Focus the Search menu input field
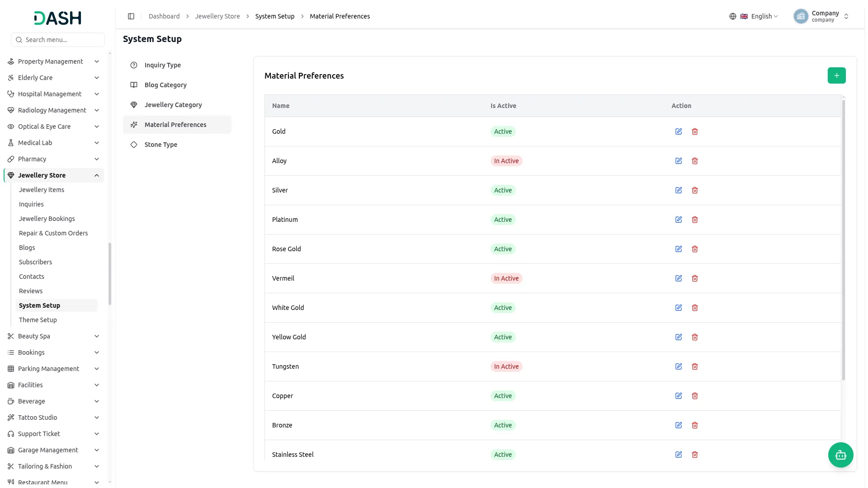The width and height of the screenshot is (868, 488). tap(58, 40)
